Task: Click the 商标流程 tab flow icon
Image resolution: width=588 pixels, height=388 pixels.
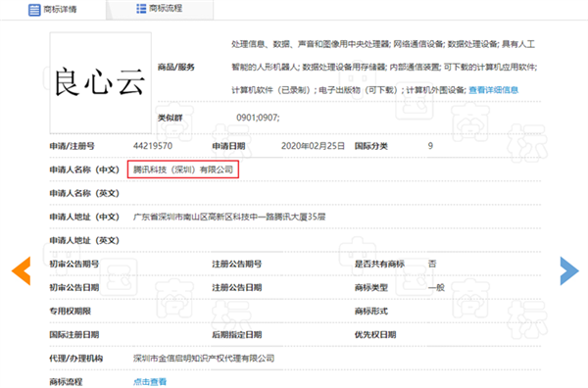Action: tap(141, 9)
